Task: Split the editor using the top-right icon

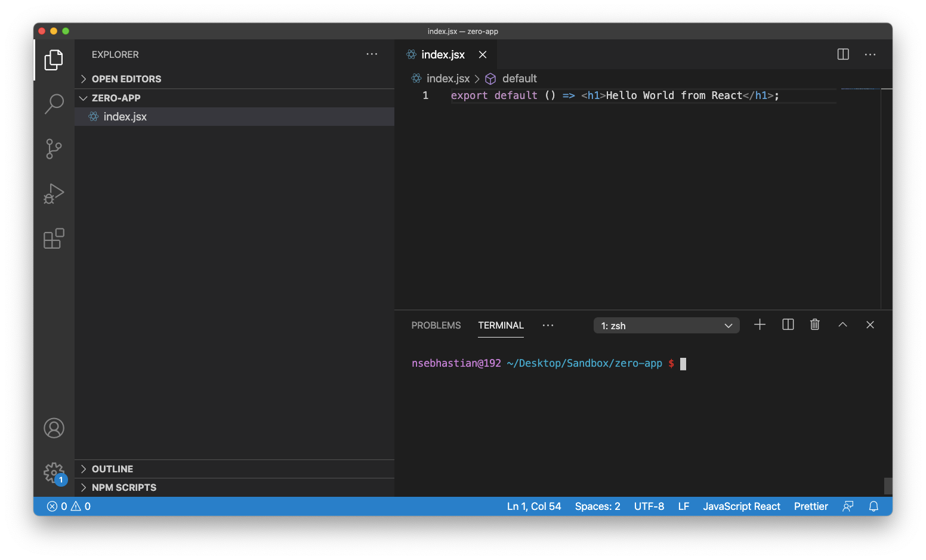Action: coord(843,54)
